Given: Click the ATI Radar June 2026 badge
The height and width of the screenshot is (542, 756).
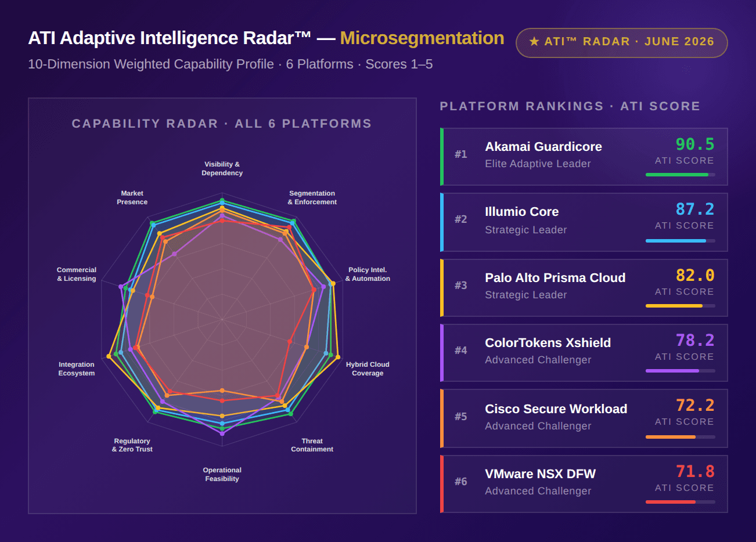Looking at the screenshot, I should pyautogui.click(x=621, y=42).
